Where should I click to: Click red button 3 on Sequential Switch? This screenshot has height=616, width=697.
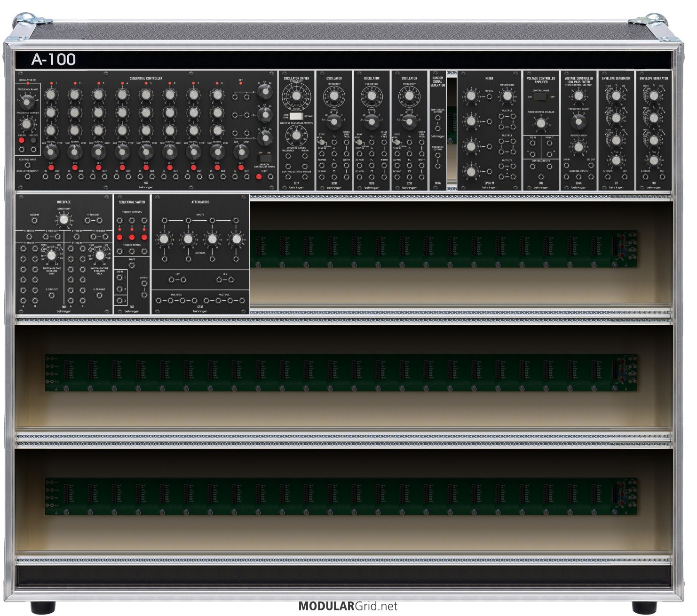click(144, 237)
